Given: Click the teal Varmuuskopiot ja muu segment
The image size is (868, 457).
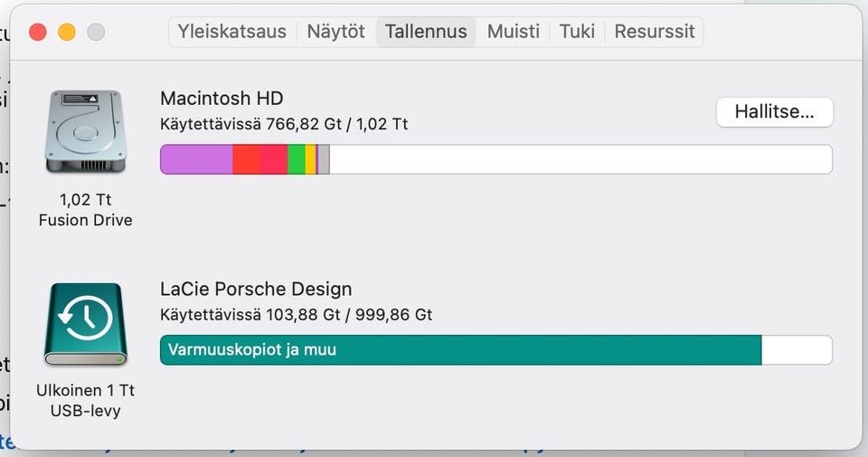Looking at the screenshot, I should [x=461, y=349].
